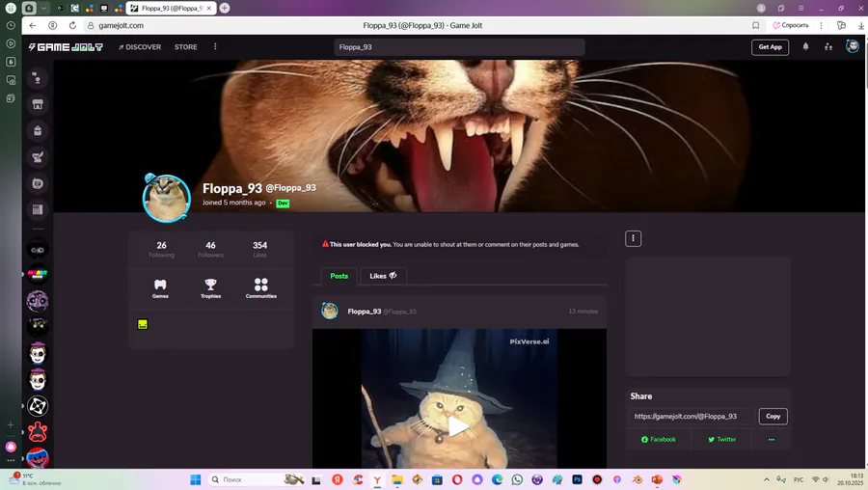Image resolution: width=868 pixels, height=490 pixels.
Task: Go back to the previous page
Action: point(33,25)
